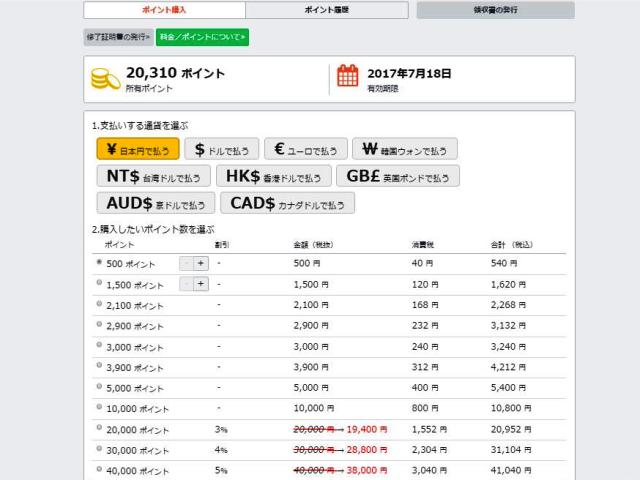Click the 修了証明書の発行 button

tap(118, 37)
